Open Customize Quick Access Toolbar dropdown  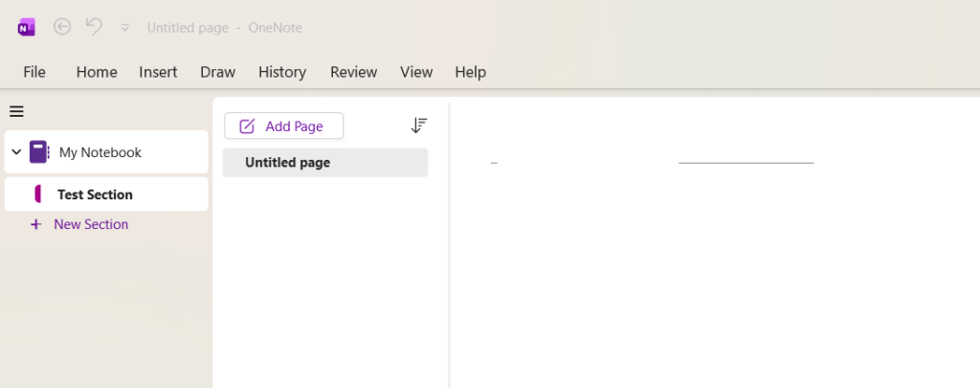[x=124, y=28]
